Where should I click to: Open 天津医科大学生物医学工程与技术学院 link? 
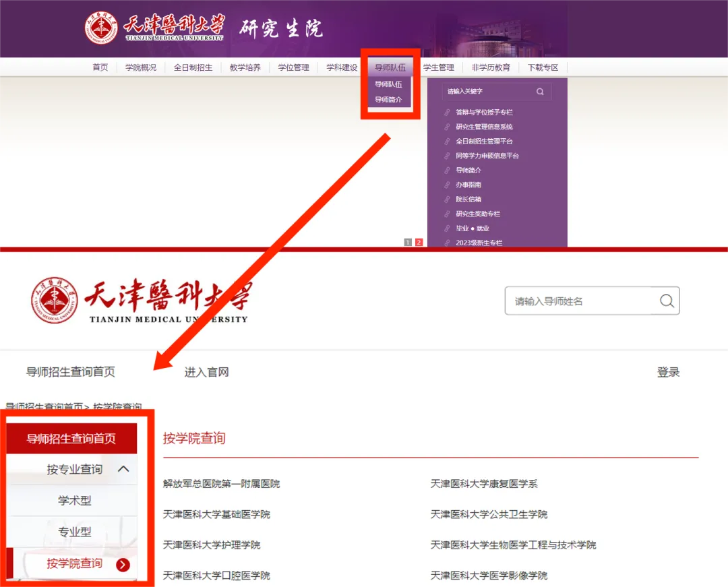tap(513, 545)
